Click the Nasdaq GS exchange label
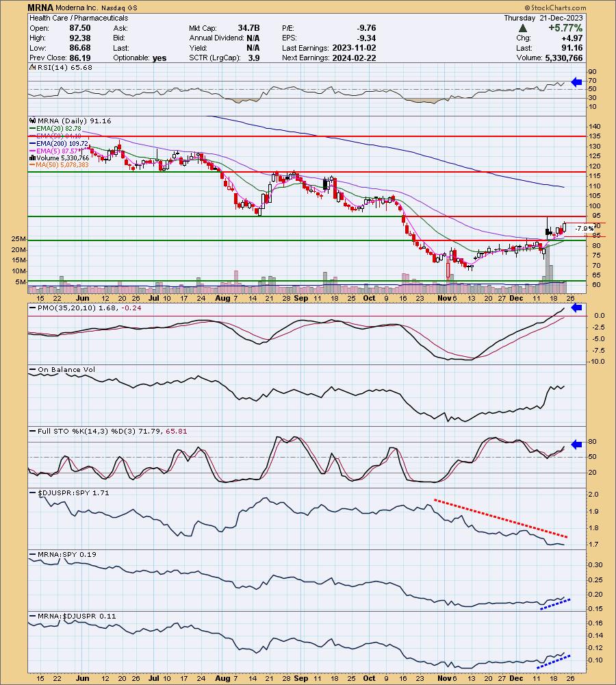This screenshot has width=616, height=685. (119, 8)
